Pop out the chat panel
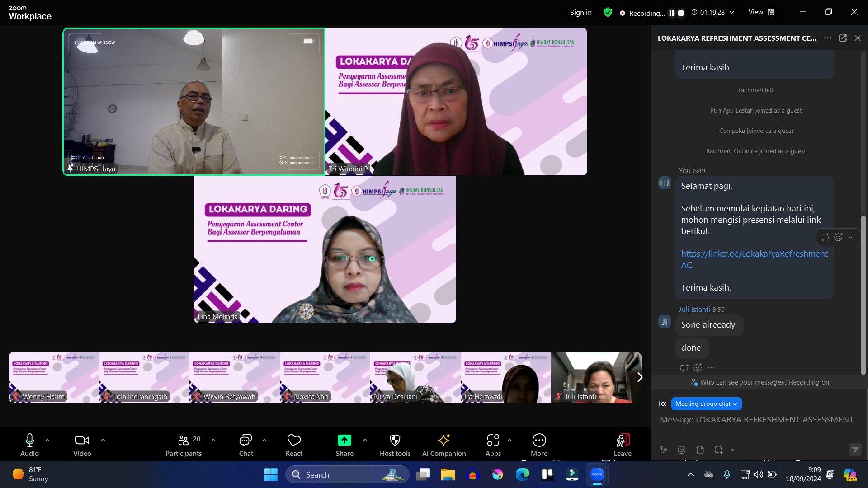 tap(843, 38)
